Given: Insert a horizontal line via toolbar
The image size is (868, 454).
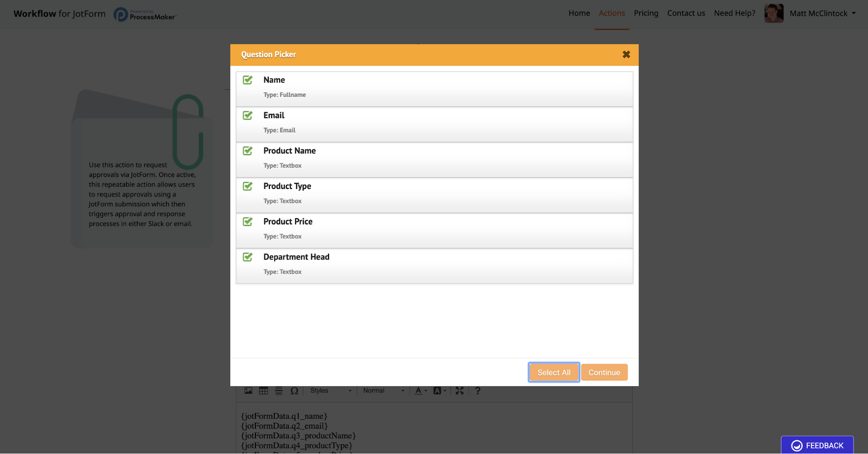Looking at the screenshot, I should tap(279, 391).
